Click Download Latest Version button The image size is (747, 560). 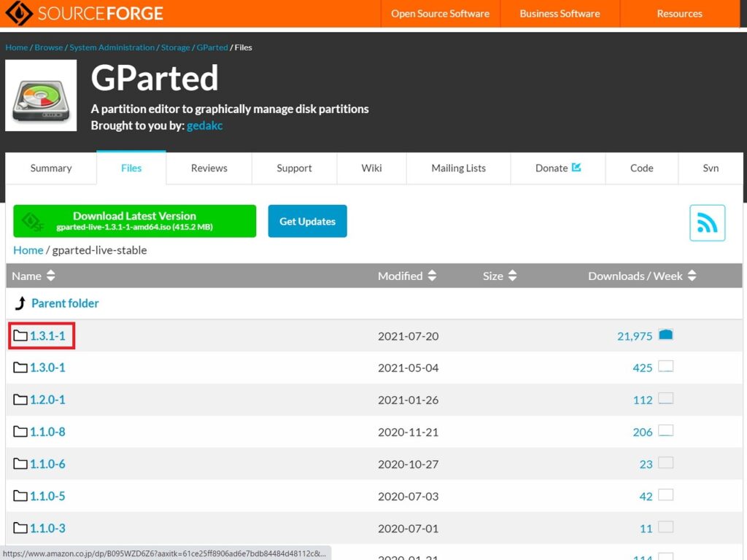(x=135, y=221)
